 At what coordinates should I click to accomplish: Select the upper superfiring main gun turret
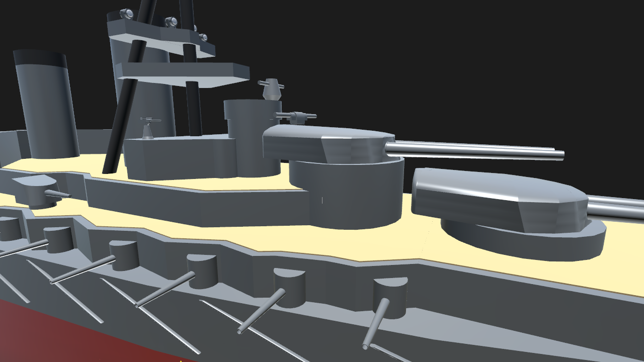click(328, 144)
